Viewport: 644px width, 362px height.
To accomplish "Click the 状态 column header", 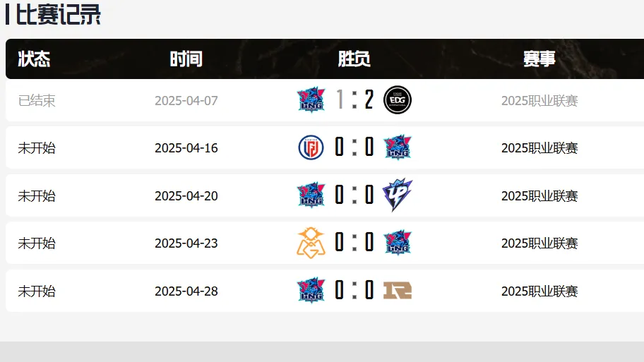I will click(x=34, y=59).
